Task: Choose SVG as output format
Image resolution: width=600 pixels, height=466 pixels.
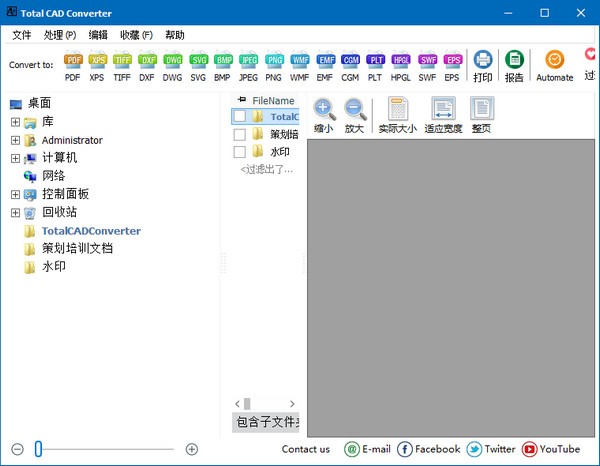Action: [197, 66]
